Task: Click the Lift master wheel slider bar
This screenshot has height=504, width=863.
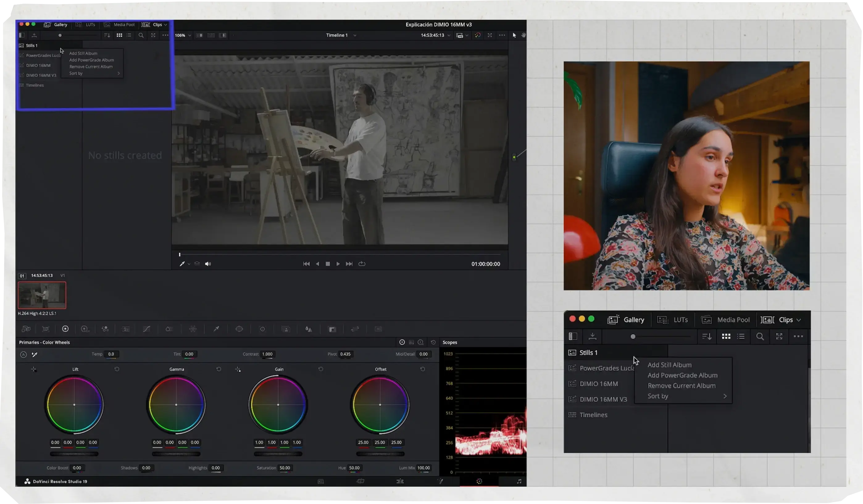Action: pos(74,454)
